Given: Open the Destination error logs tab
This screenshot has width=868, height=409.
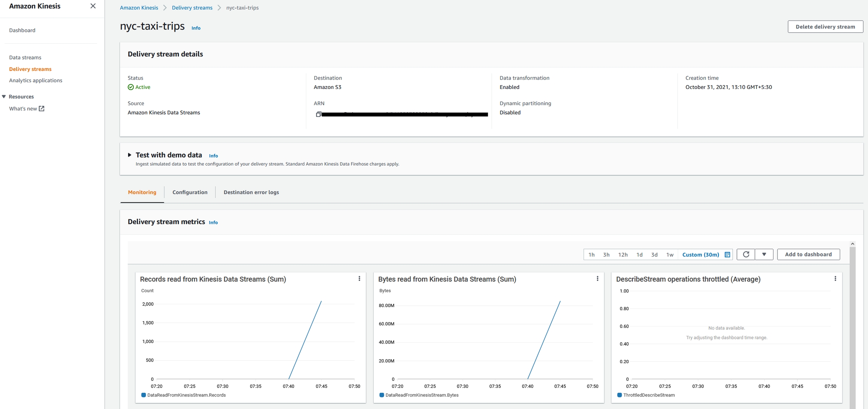Looking at the screenshot, I should coord(251,192).
